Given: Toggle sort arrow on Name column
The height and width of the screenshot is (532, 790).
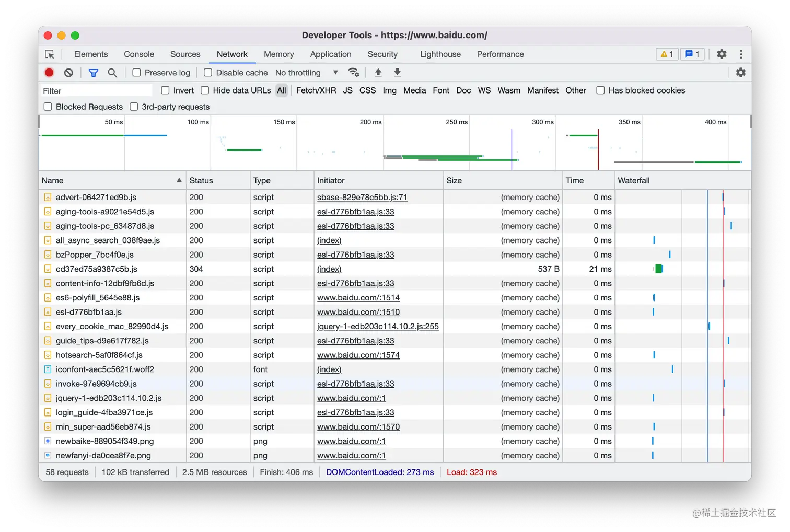Looking at the screenshot, I should (x=179, y=180).
